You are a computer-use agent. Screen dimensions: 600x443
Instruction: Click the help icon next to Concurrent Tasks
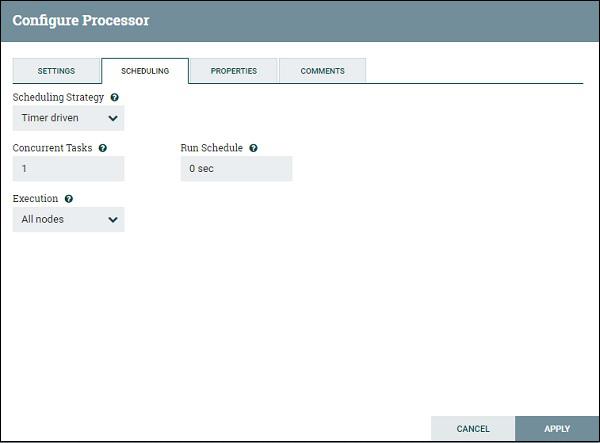pyautogui.click(x=103, y=148)
